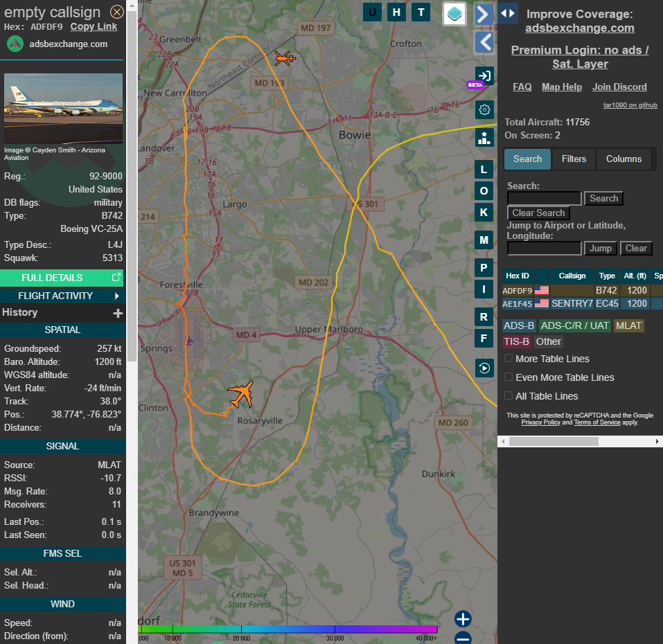Click the H map toggle button
Screen dimensions: 663x644
click(x=396, y=12)
